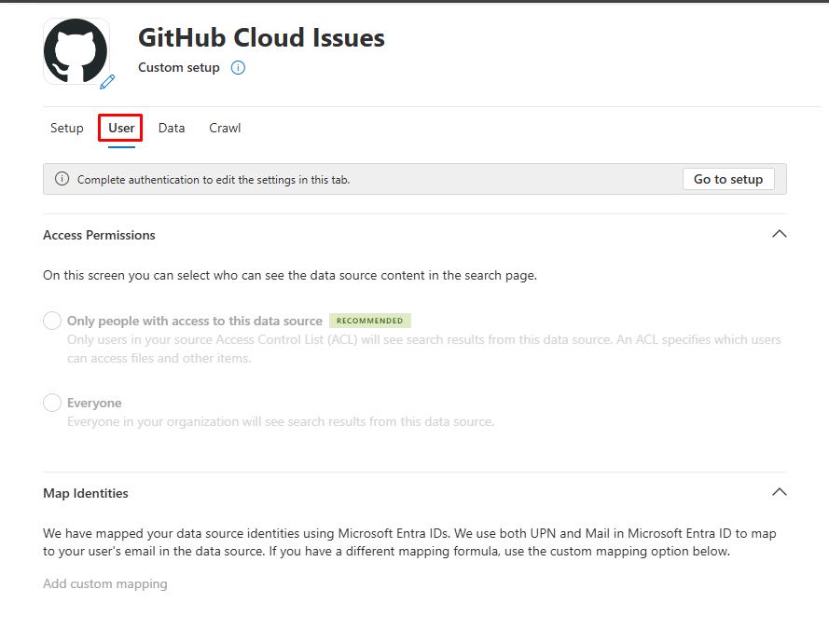This screenshot has height=644, width=829.
Task: Switch to the User tab
Action: point(121,129)
